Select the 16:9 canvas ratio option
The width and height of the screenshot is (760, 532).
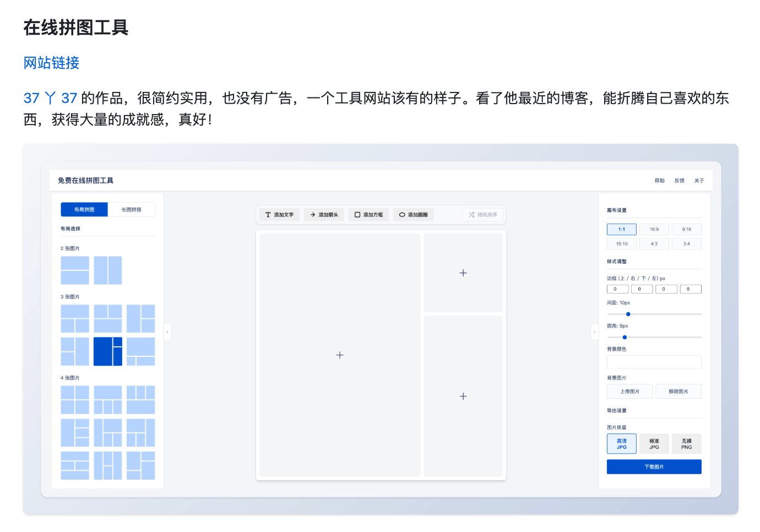pyautogui.click(x=654, y=229)
